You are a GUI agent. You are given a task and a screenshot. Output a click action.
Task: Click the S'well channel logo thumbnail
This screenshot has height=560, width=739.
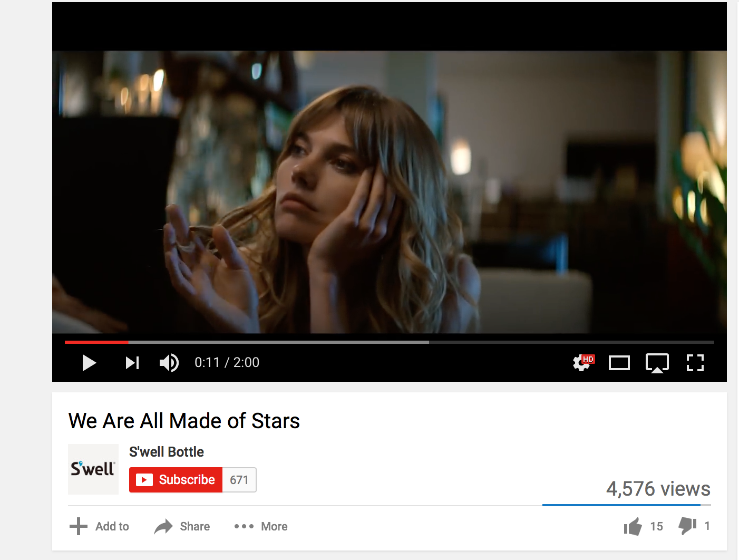pos(93,469)
